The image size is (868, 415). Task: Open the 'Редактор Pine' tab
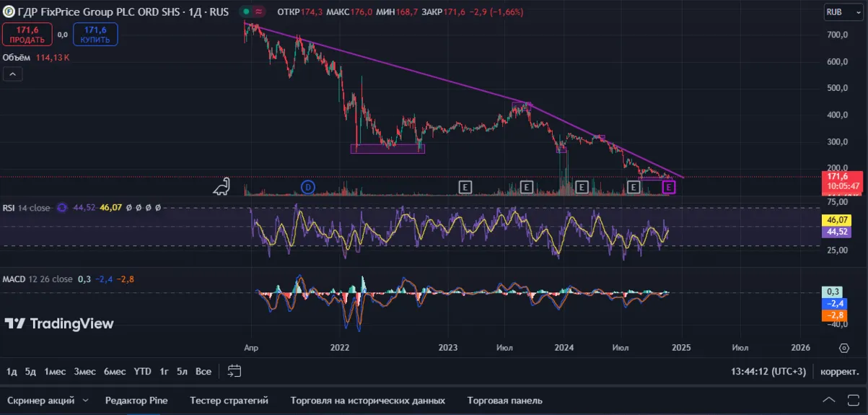point(136,400)
